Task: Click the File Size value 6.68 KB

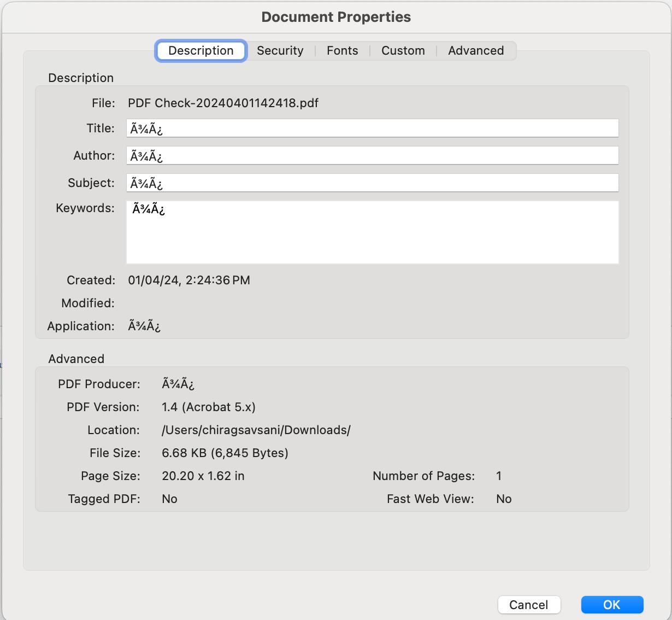Action: (225, 453)
